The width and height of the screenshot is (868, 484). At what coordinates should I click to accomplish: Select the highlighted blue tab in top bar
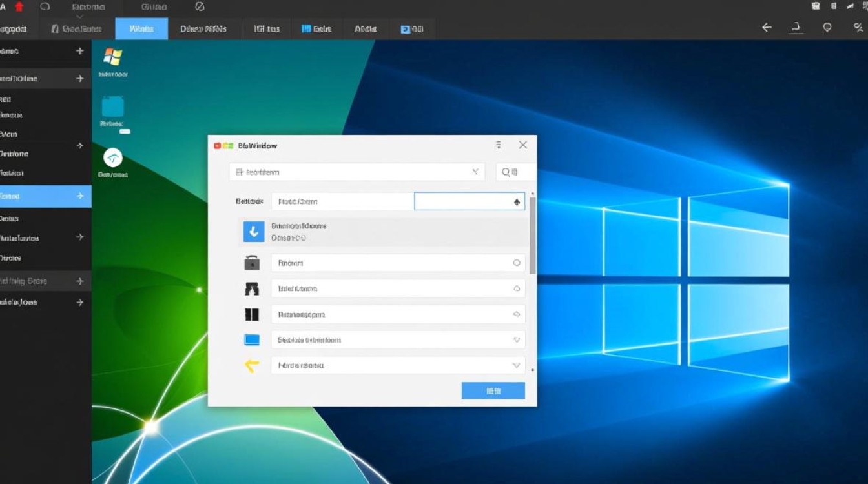click(x=141, y=29)
